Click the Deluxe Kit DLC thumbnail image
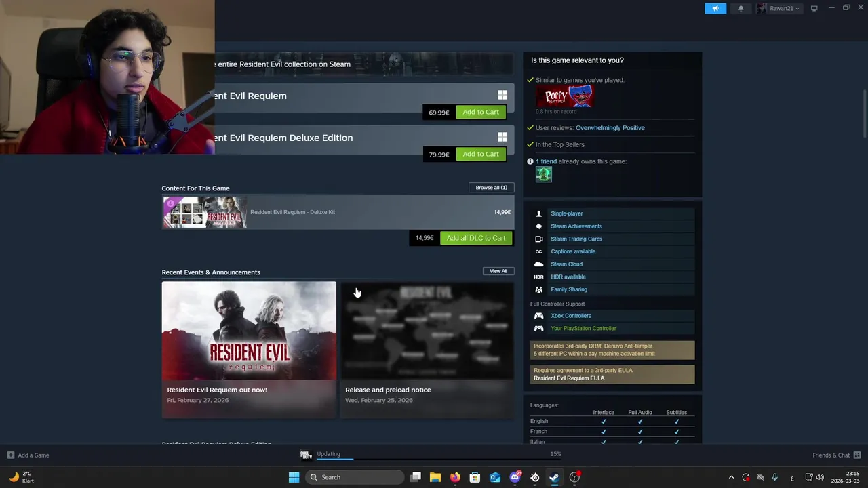This screenshot has height=488, width=868. pos(205,212)
